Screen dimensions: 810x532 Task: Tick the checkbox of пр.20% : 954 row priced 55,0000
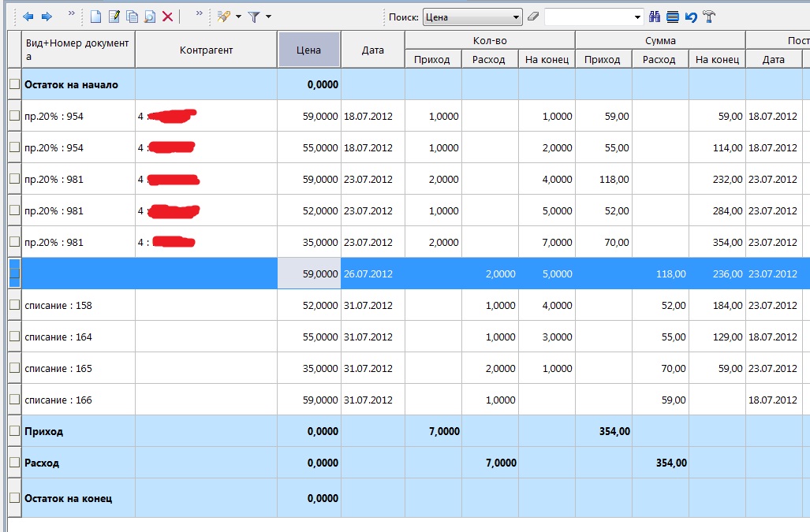point(14,147)
